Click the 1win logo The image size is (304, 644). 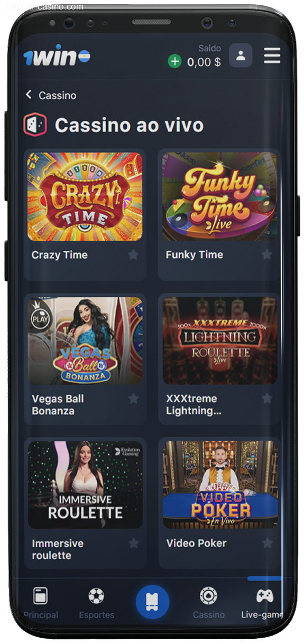point(57,55)
